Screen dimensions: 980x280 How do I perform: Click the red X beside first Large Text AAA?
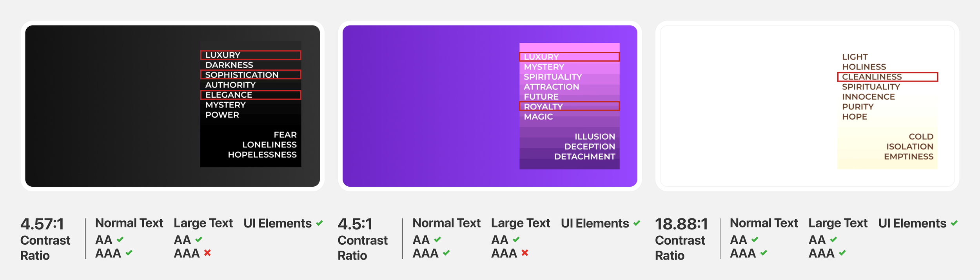coord(207,253)
